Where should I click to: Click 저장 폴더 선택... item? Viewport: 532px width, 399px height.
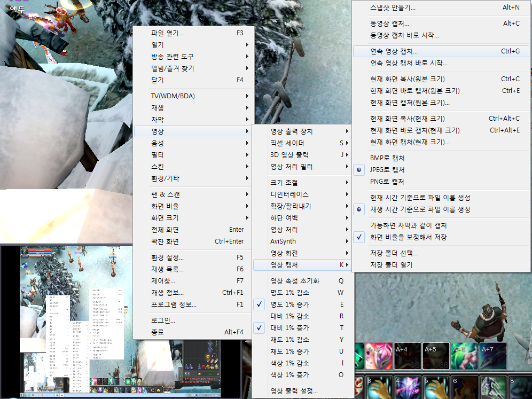point(441,253)
